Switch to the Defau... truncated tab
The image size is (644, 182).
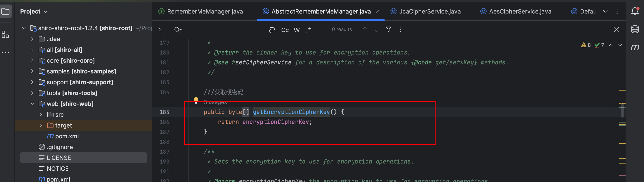point(584,11)
